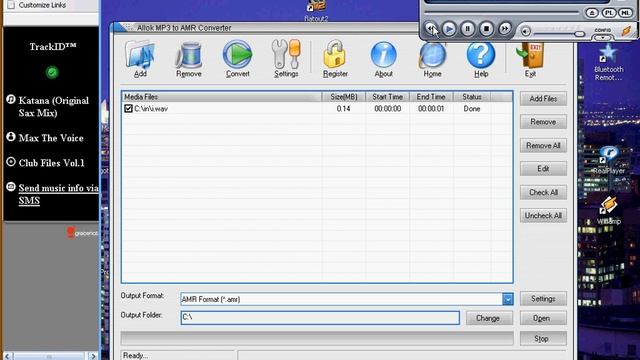
Task: Select the C:\in\i.wav file row
Action: [x=317, y=109]
